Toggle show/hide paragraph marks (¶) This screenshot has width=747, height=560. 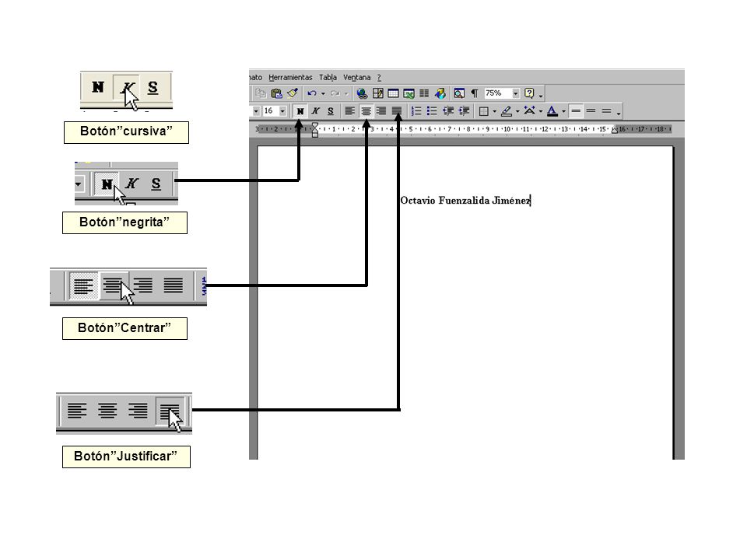475,93
